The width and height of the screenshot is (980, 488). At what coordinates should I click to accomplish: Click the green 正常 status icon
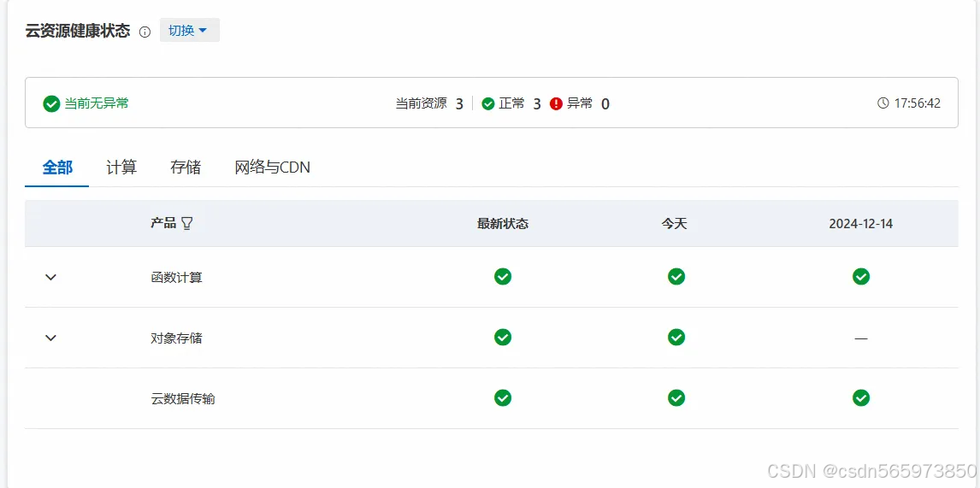[x=488, y=103]
